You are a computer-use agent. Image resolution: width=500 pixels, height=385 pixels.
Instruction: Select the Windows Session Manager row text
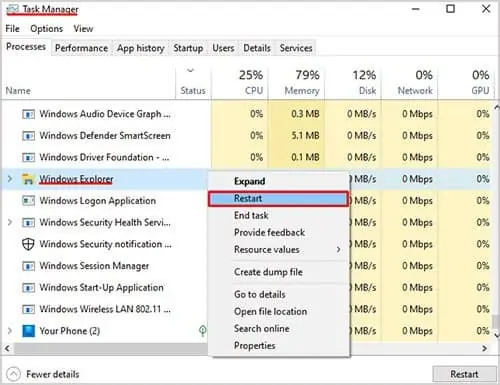point(94,266)
